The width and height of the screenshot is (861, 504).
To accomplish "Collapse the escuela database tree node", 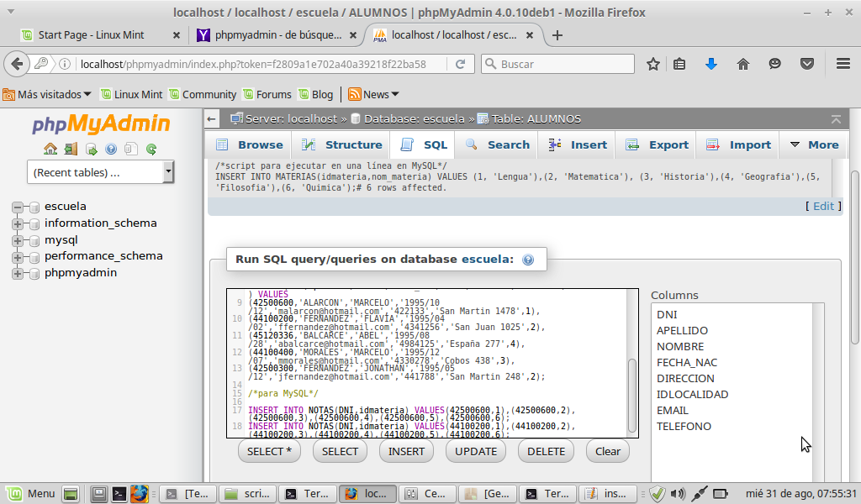I will (17, 207).
